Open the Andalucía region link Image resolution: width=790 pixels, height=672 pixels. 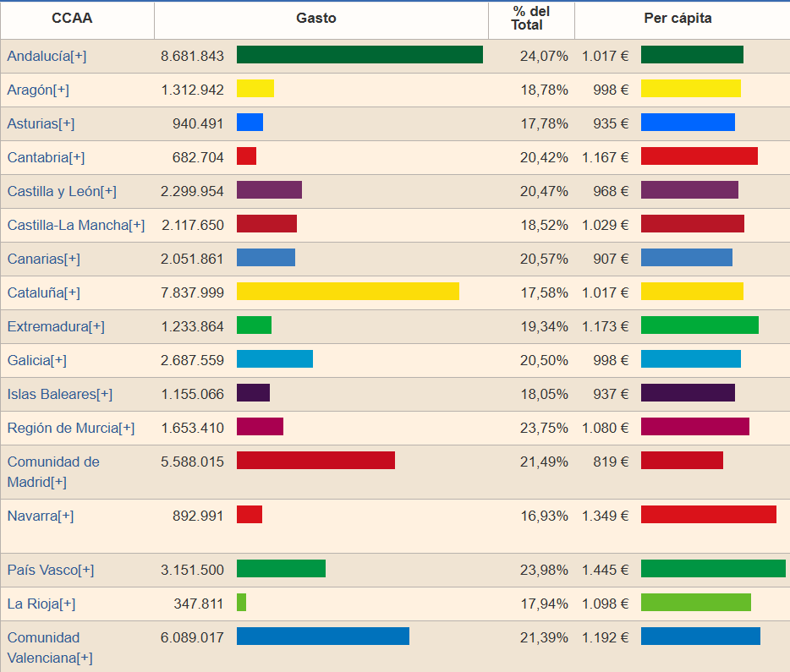(x=47, y=57)
